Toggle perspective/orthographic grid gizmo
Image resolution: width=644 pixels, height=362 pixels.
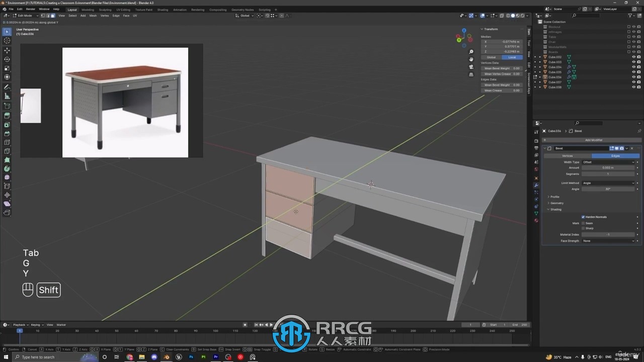click(x=471, y=74)
